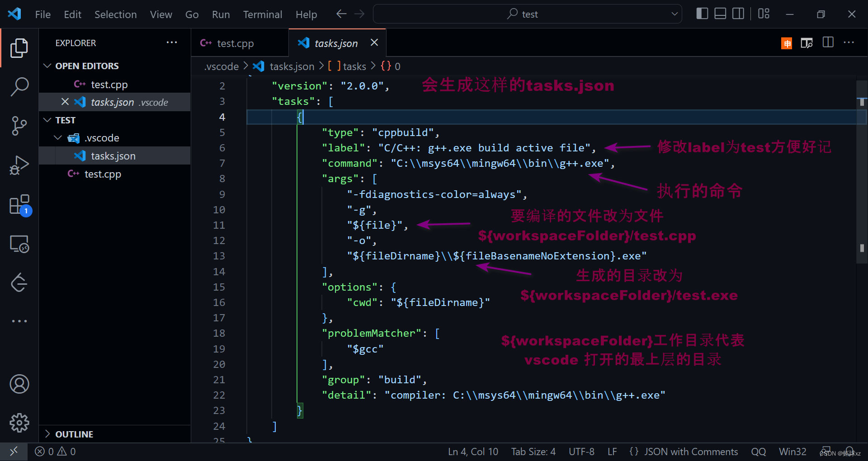Click the remote window indicator in status bar

(x=14, y=452)
